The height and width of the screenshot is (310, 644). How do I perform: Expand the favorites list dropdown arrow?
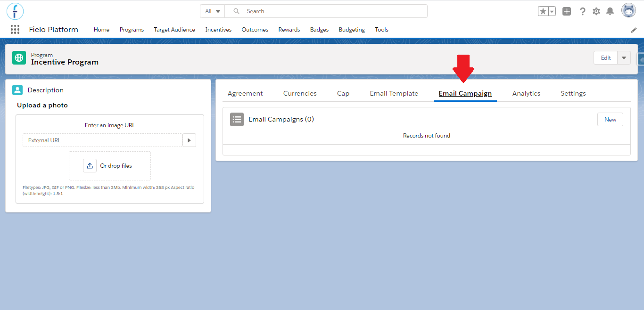552,11
